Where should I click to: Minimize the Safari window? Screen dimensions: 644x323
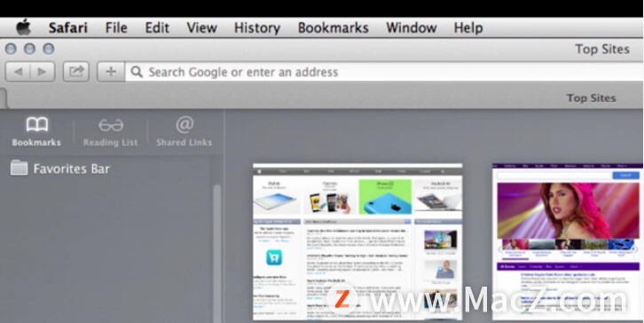(29, 49)
